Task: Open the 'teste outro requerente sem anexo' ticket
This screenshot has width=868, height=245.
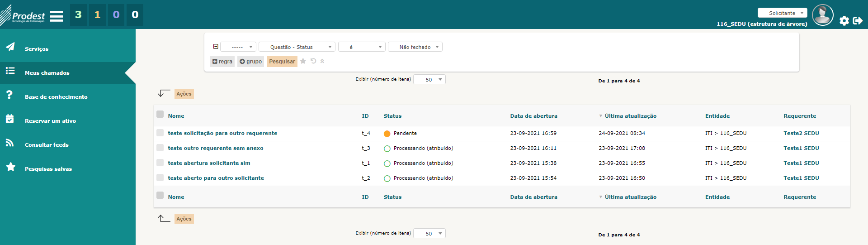Action: (x=216, y=148)
